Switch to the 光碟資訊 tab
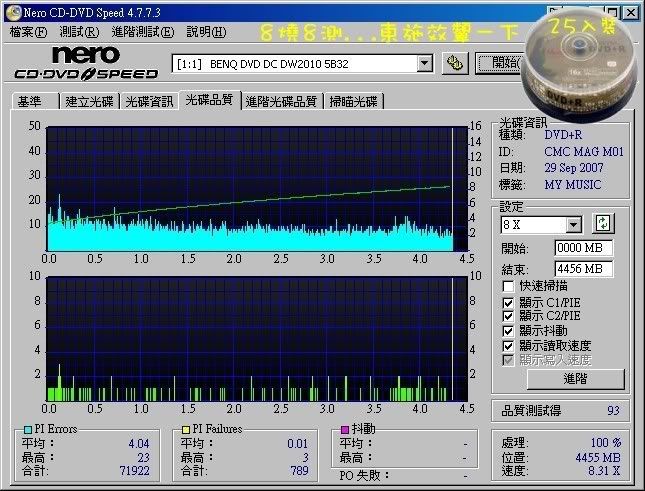Viewport: 645px width, 491px height. point(149,102)
